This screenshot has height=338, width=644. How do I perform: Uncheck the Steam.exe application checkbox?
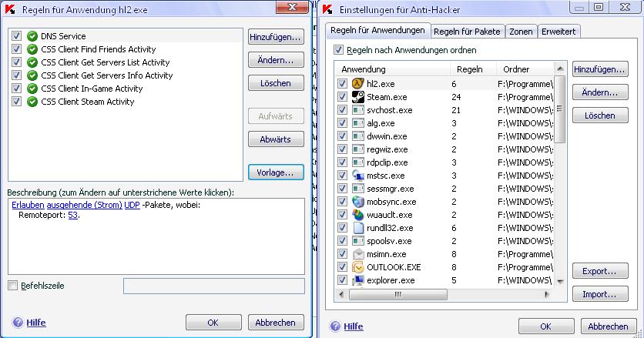pos(342,96)
